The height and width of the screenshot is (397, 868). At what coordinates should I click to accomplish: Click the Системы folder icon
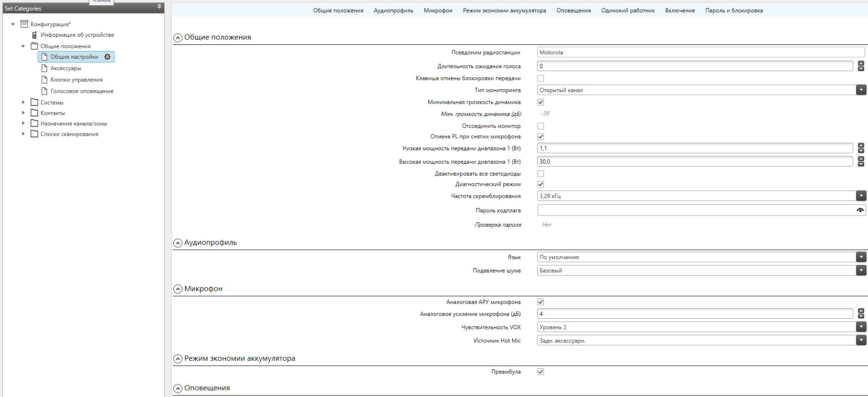34,103
